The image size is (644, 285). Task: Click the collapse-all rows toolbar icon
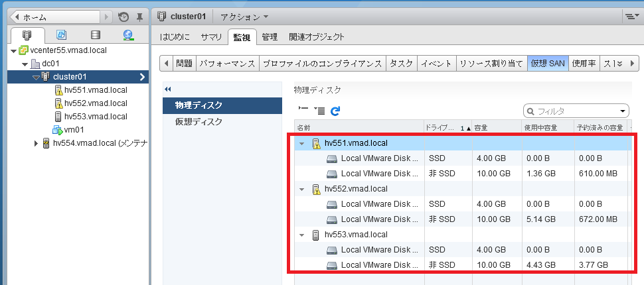click(303, 109)
